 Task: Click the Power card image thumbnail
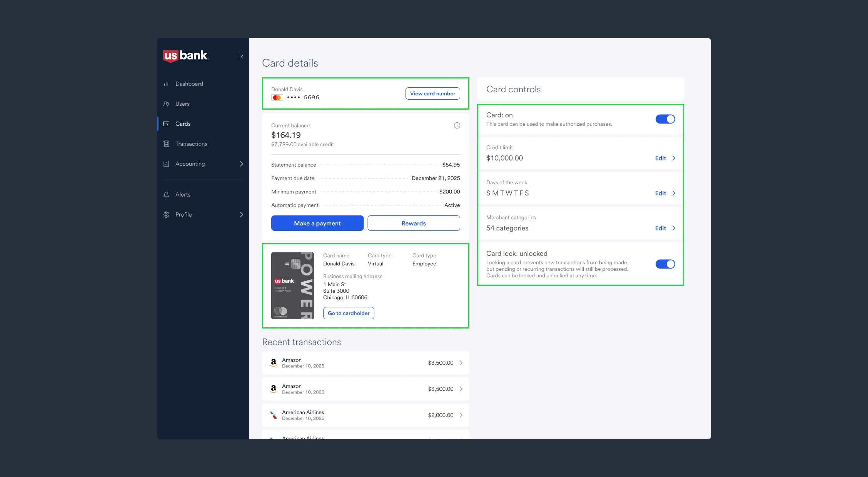(x=292, y=286)
